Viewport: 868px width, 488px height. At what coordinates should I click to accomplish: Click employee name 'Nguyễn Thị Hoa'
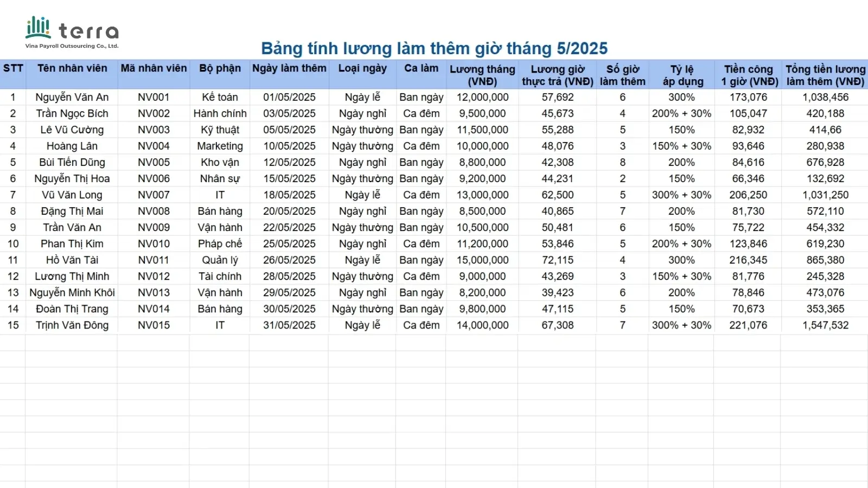[x=72, y=178]
